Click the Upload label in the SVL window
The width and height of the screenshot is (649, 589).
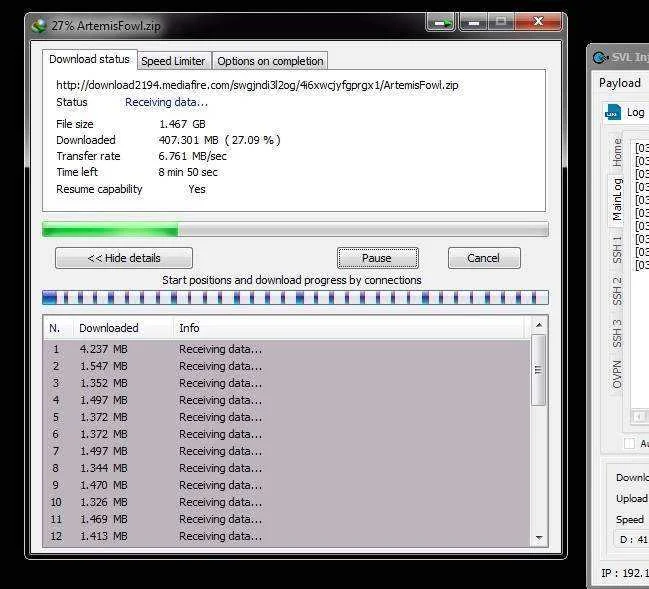(631, 499)
